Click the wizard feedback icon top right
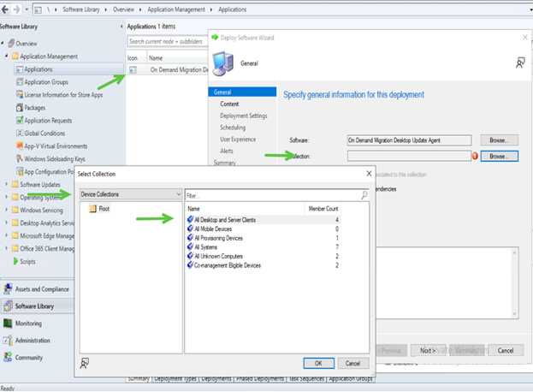Screen dimensions: 533x392 pos(520,62)
